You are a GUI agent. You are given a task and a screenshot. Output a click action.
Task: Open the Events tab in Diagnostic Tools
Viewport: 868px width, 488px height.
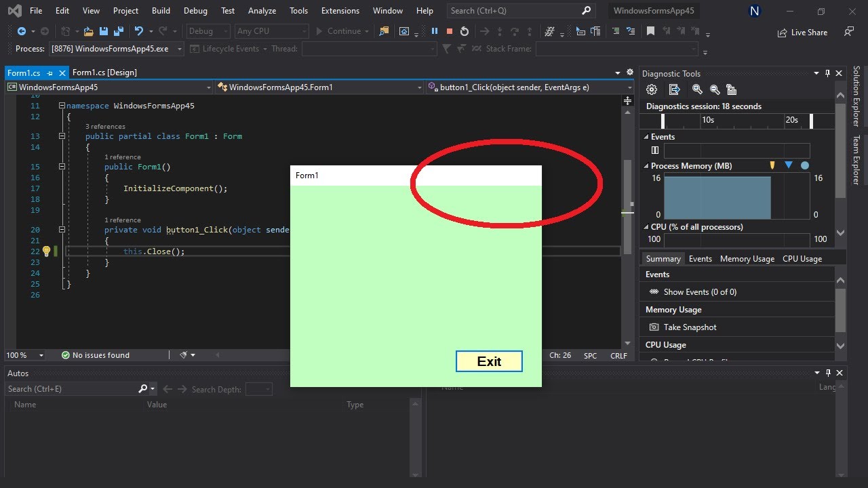pos(701,259)
